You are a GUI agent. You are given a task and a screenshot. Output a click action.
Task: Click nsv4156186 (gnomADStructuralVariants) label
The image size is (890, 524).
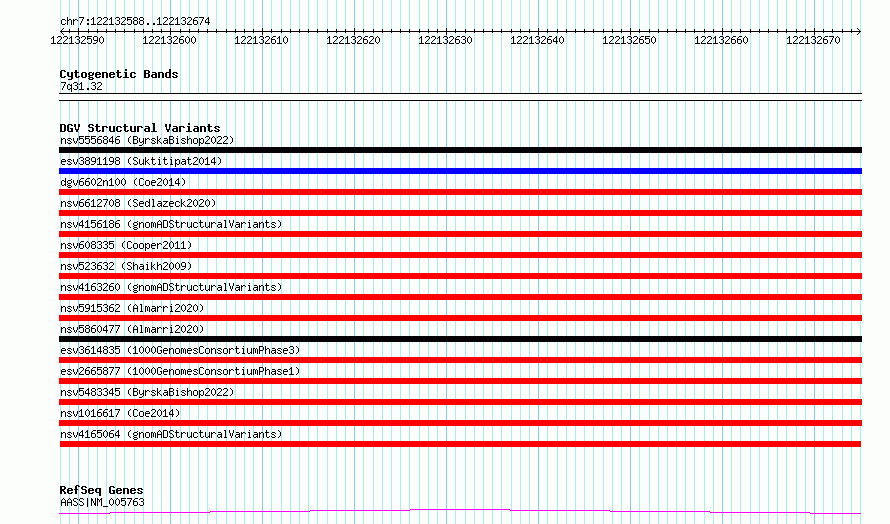click(x=171, y=224)
